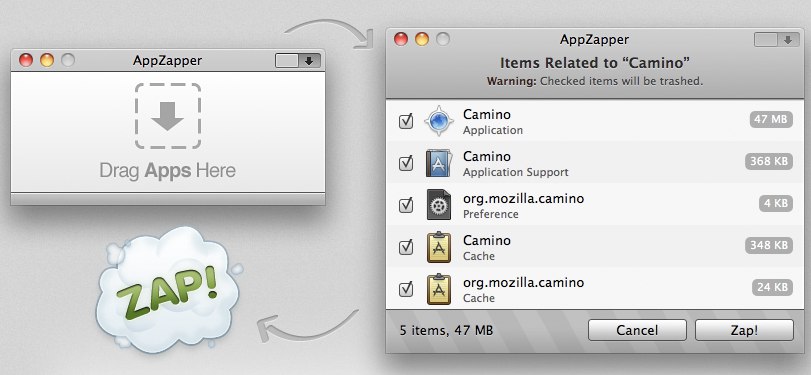The image size is (811, 375).
Task: Click the Application Support folder icon
Action: click(439, 163)
